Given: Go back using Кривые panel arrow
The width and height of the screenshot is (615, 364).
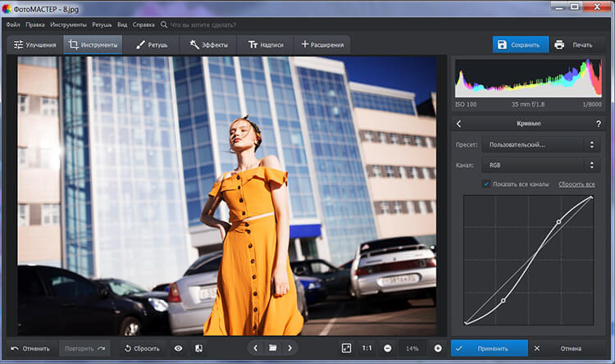Looking at the screenshot, I should tap(458, 124).
